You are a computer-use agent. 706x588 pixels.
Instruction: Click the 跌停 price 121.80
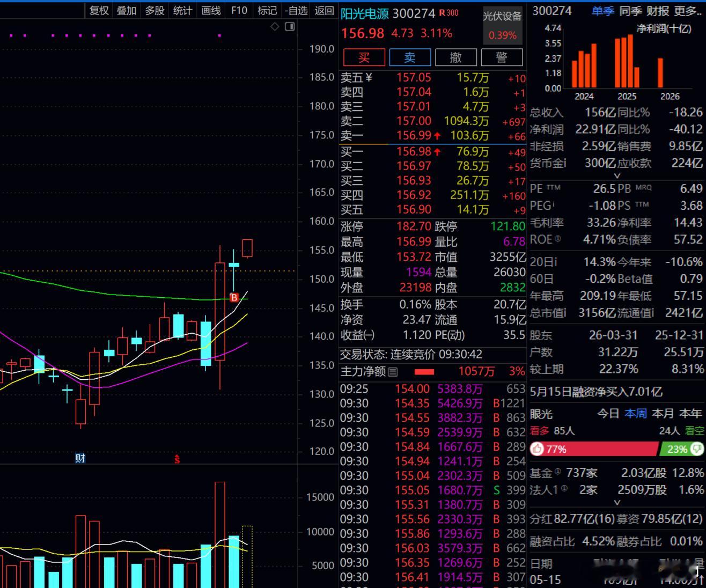(x=508, y=226)
